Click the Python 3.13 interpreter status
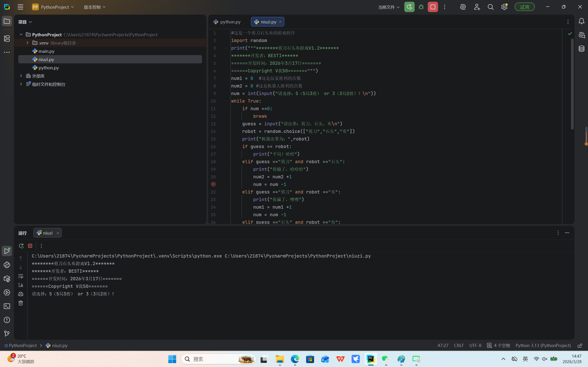Image resolution: width=588 pixels, height=367 pixels. point(543,345)
